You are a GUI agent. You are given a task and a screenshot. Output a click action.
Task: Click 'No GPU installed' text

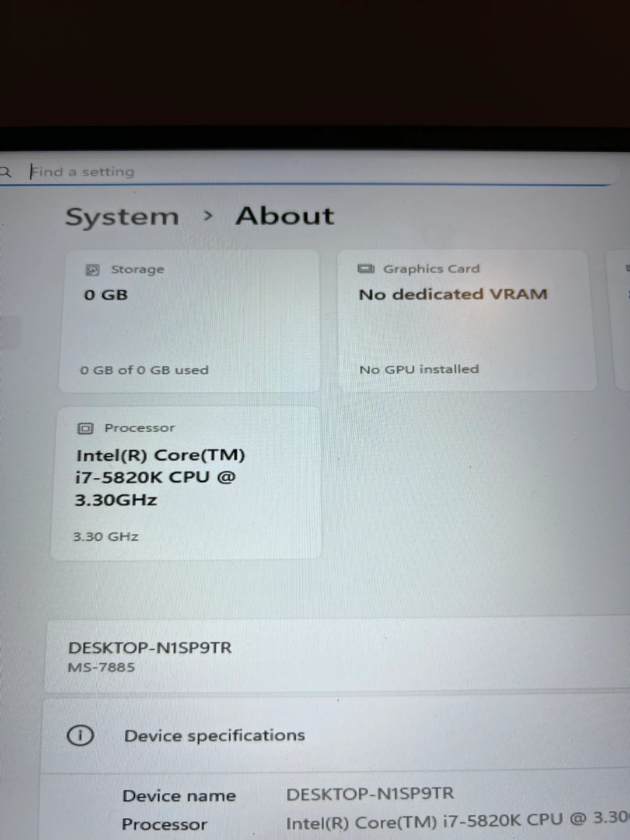[x=419, y=369]
